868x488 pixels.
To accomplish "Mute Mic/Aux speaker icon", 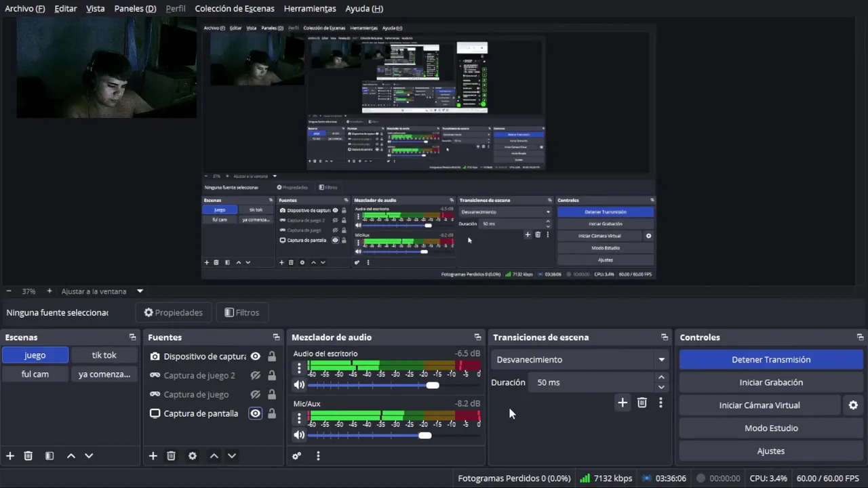I will [x=299, y=435].
